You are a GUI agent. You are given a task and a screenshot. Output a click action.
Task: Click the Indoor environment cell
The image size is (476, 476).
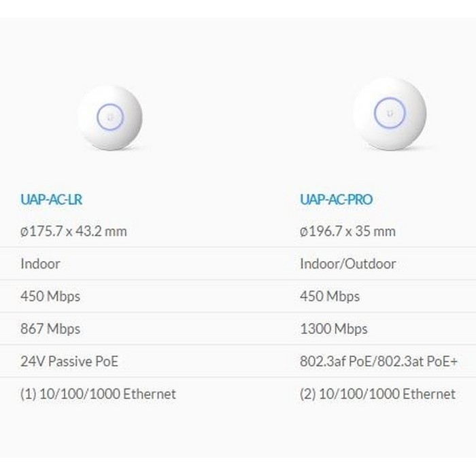[40, 264]
